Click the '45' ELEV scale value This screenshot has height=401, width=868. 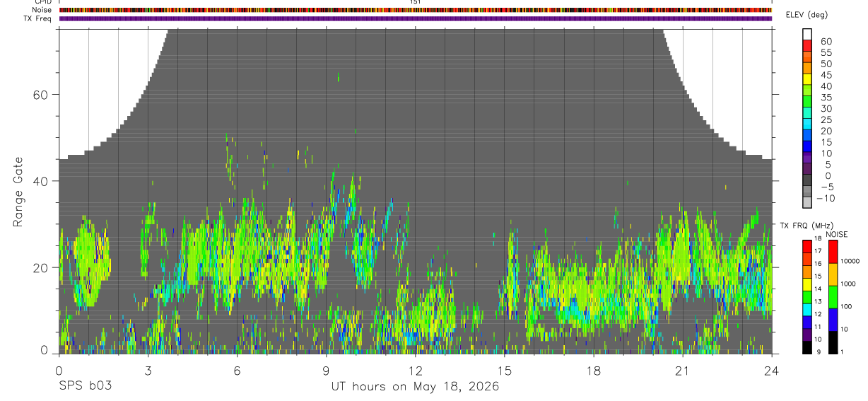[826, 75]
